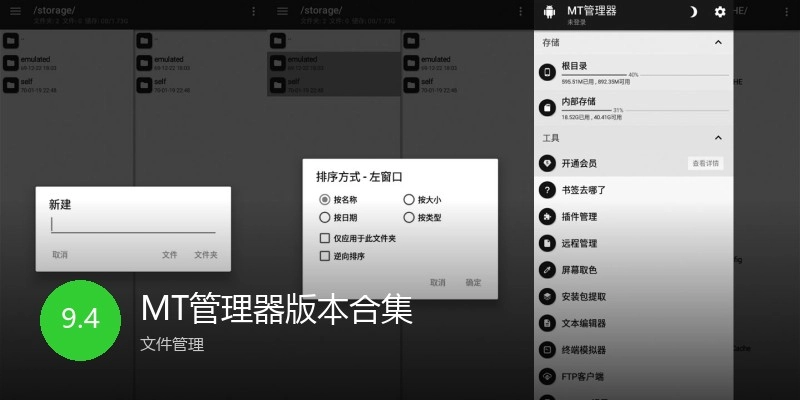Open settings via the gear icon
Screen dimensions: 800x400
[720, 12]
